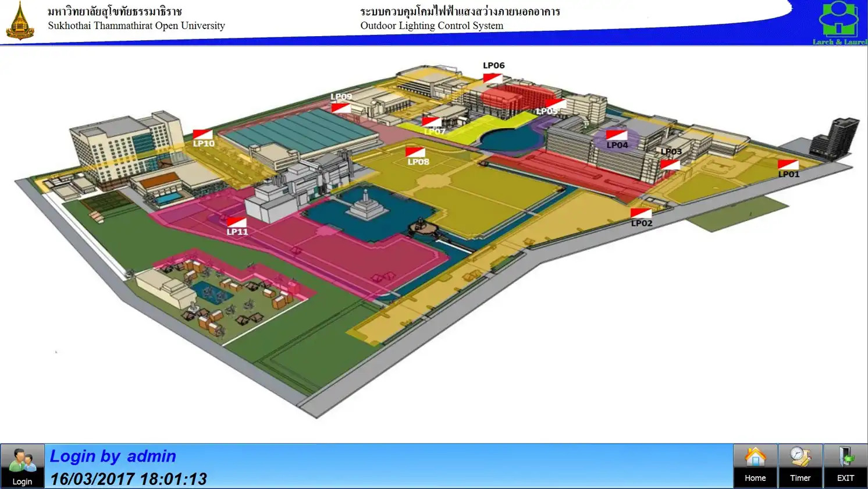868x489 pixels.
Task: Open the LP06 lighting panel flag
Action: [493, 77]
